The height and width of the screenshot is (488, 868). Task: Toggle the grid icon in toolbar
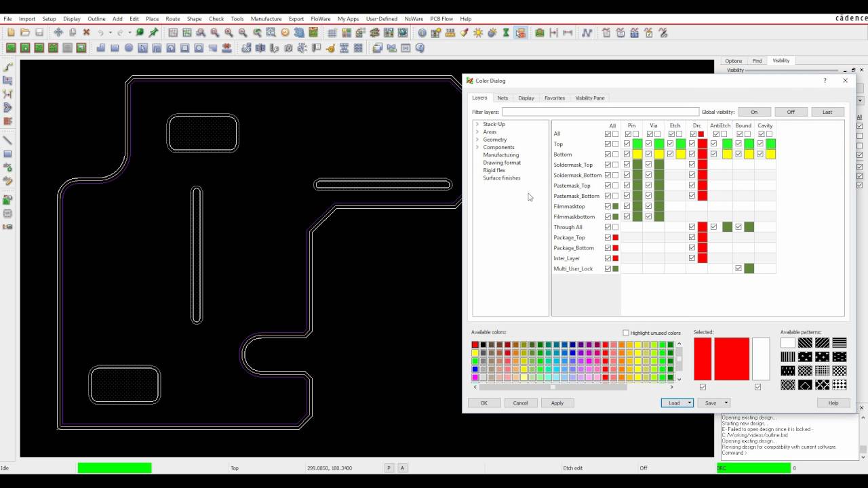coord(332,33)
